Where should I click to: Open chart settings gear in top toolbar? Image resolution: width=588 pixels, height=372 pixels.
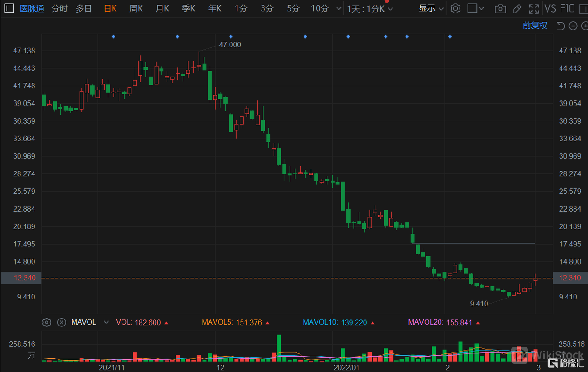(x=456, y=8)
